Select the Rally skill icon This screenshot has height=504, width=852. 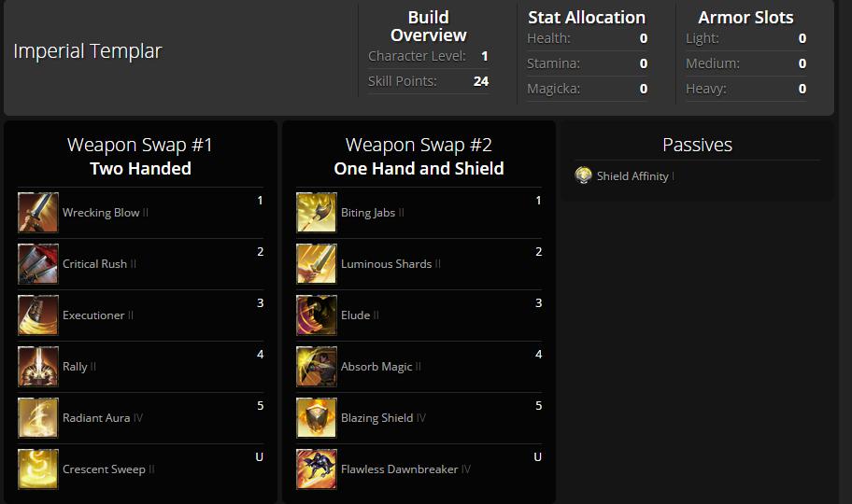38,367
